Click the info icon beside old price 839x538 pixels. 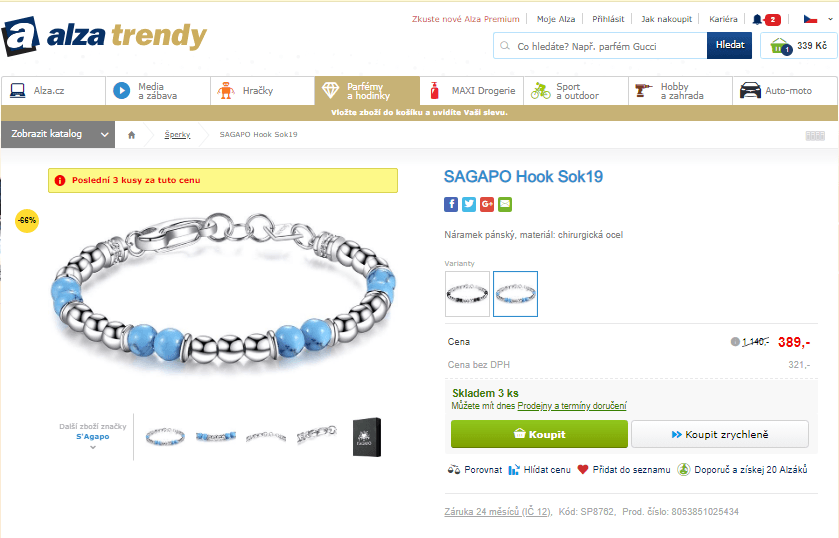tap(735, 342)
